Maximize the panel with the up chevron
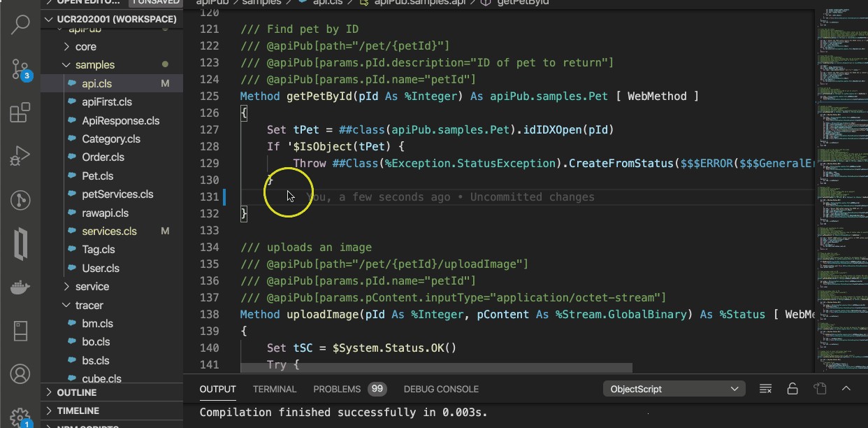Screen dimensions: 868x428 (846, 389)
